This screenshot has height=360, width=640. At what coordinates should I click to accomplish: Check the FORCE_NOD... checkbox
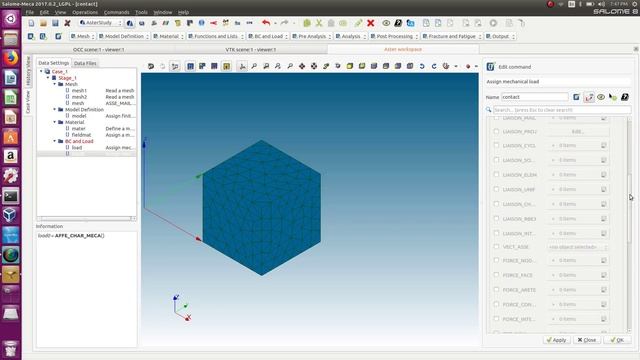coord(496,260)
